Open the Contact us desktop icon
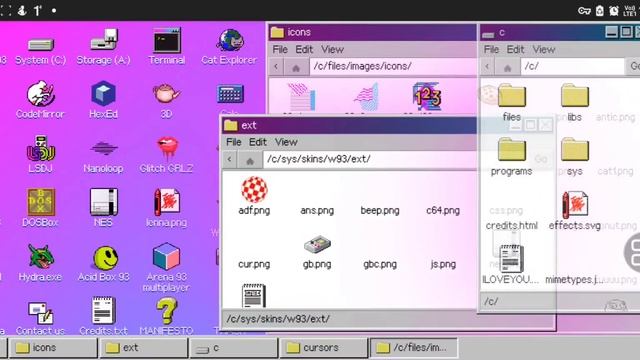 pyautogui.click(x=40, y=318)
